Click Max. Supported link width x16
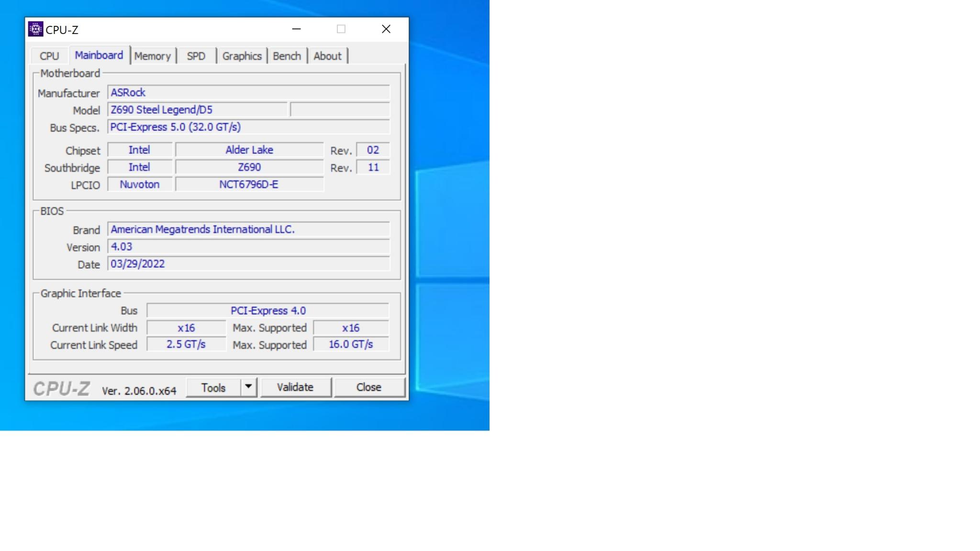Image resolution: width=980 pixels, height=551 pixels. 351,328
